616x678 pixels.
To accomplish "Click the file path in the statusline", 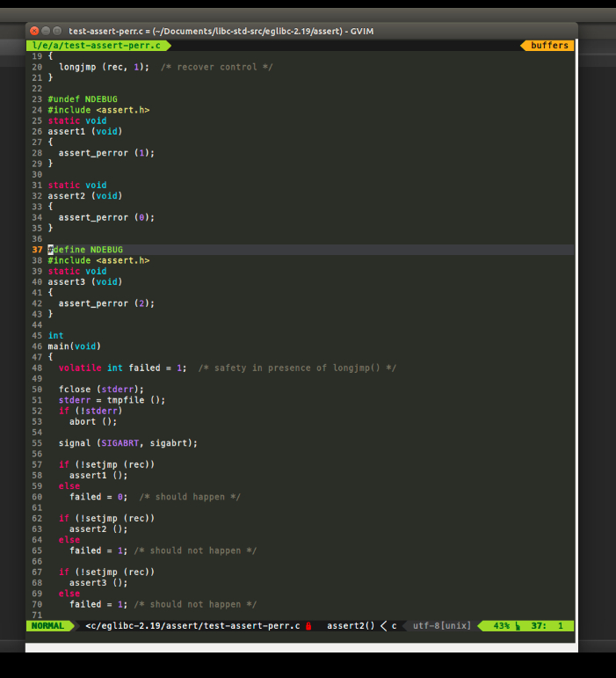I will coord(192,626).
